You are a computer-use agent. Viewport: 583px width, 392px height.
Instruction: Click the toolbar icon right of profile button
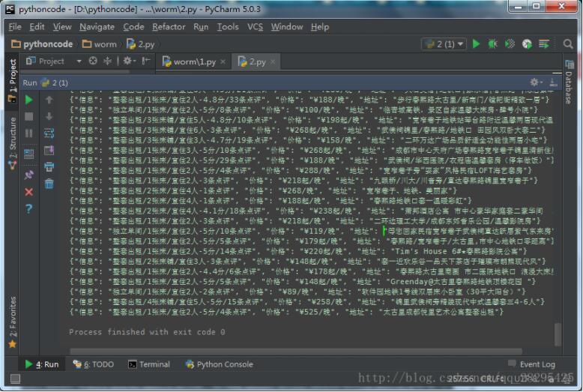click(544, 44)
